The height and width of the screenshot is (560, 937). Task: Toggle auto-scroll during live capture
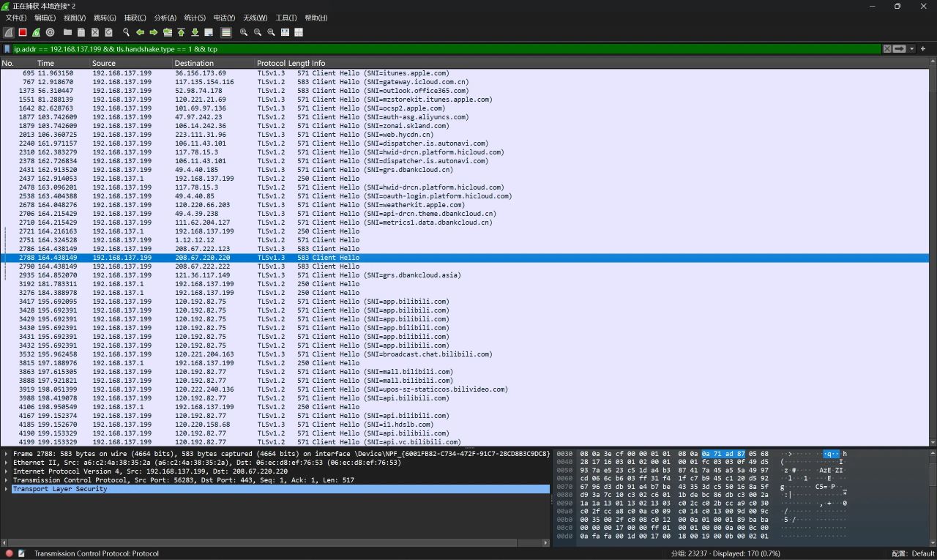tap(209, 32)
